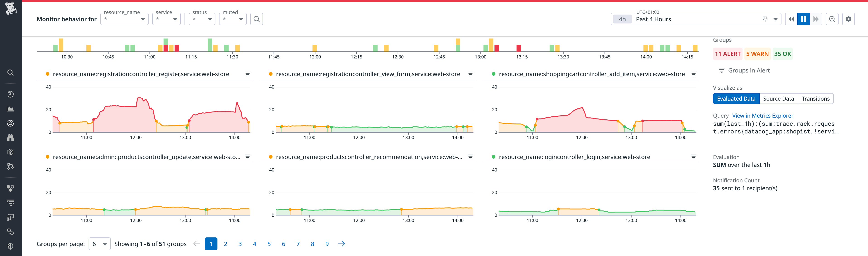Open the Logs filter icon in the sidebar
Viewport: 868px width, 256px height.
pyautogui.click(x=10, y=203)
